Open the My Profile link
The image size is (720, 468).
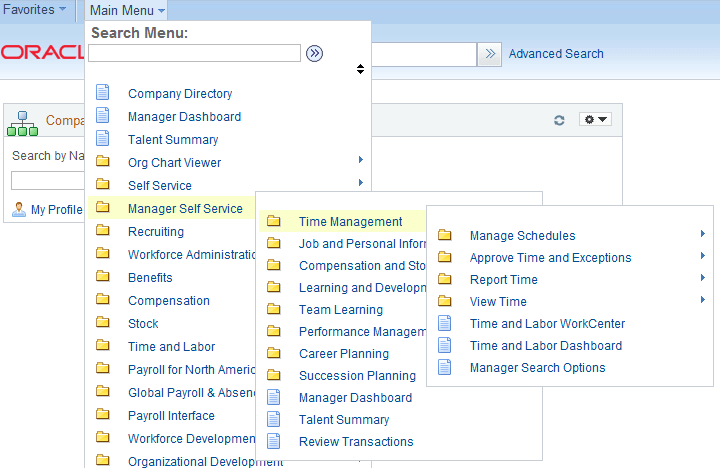coord(56,210)
